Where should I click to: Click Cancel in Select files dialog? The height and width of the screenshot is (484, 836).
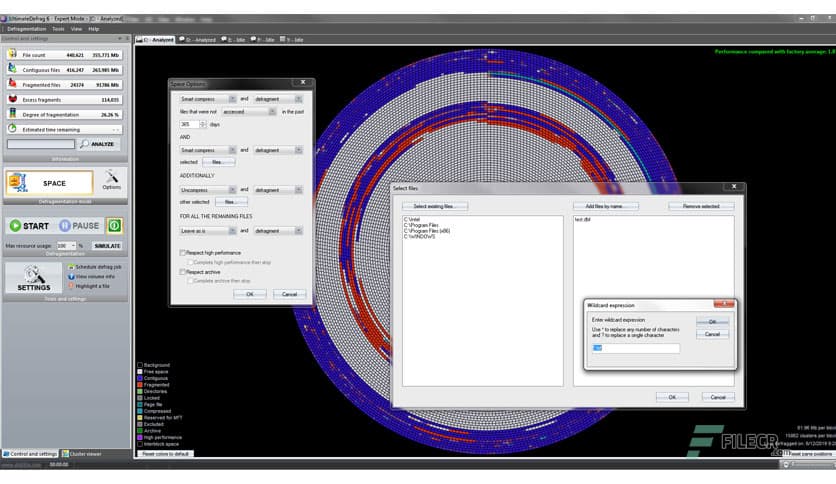coord(718,397)
